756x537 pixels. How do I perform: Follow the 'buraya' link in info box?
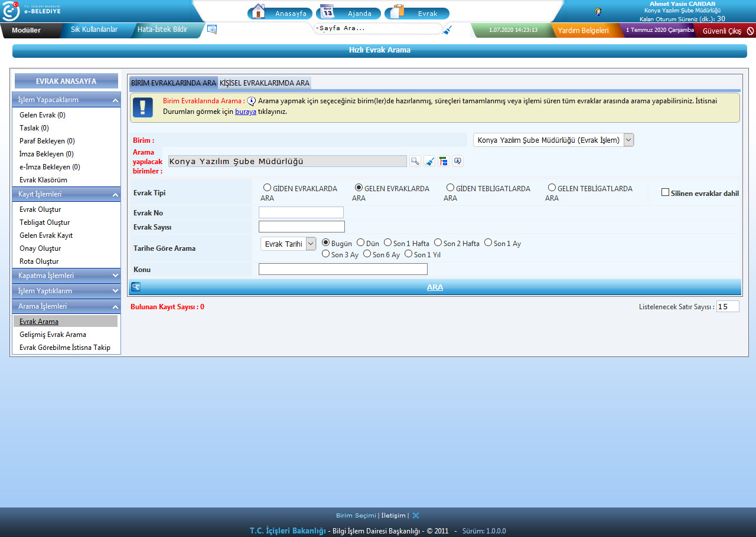pos(246,111)
